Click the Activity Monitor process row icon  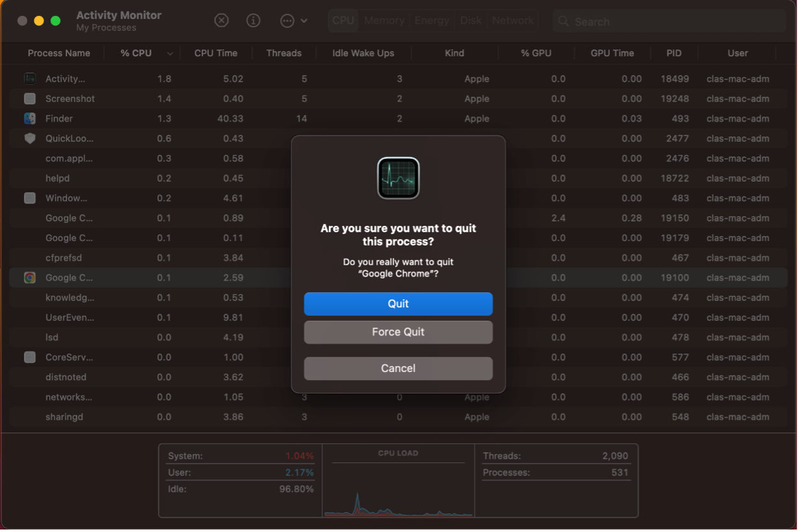30,79
